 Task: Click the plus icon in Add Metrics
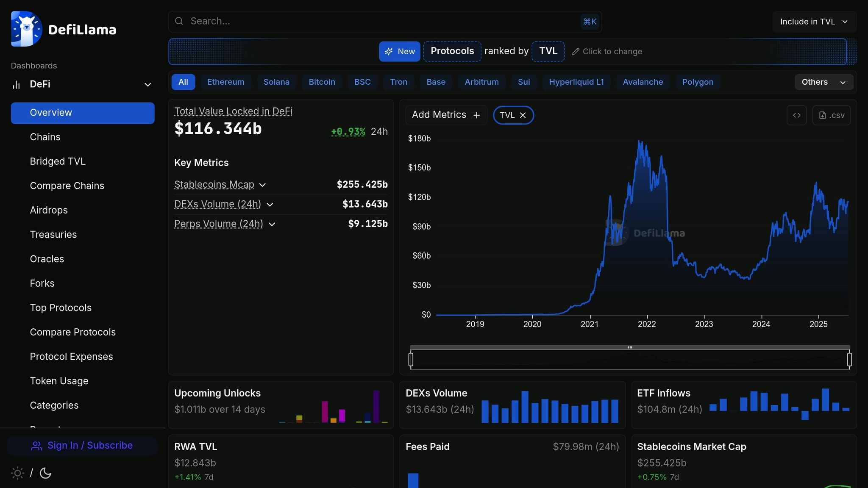click(x=476, y=115)
